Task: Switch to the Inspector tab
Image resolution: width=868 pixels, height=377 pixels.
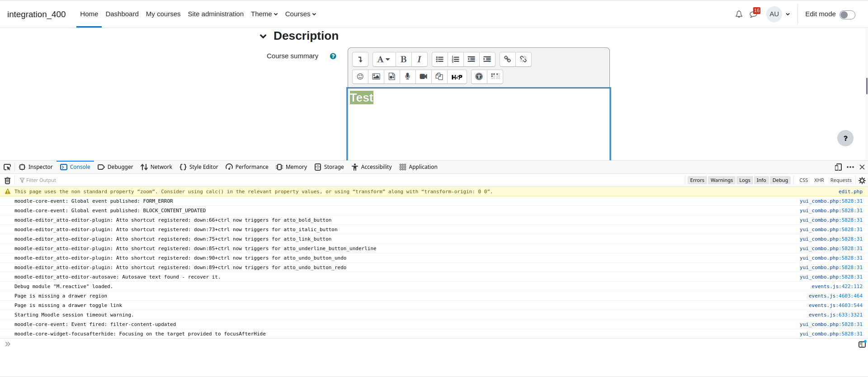Action: pos(36,167)
